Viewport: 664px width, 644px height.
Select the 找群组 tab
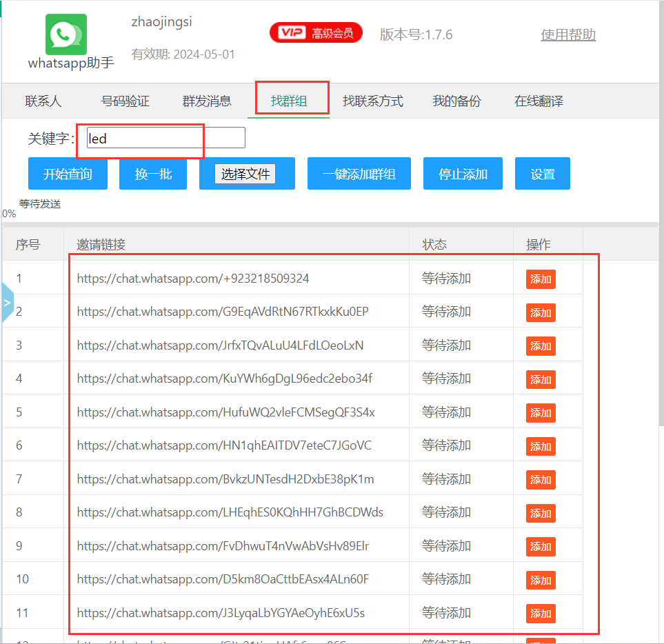tap(289, 101)
